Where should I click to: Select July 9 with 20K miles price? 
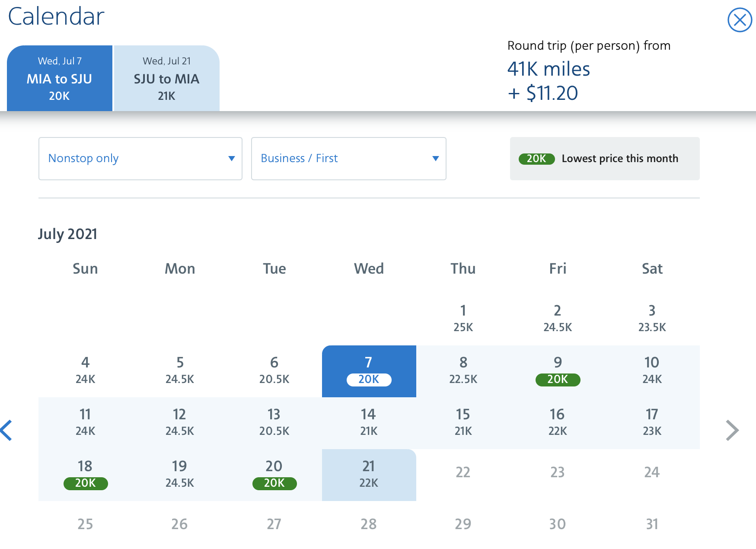point(558,371)
